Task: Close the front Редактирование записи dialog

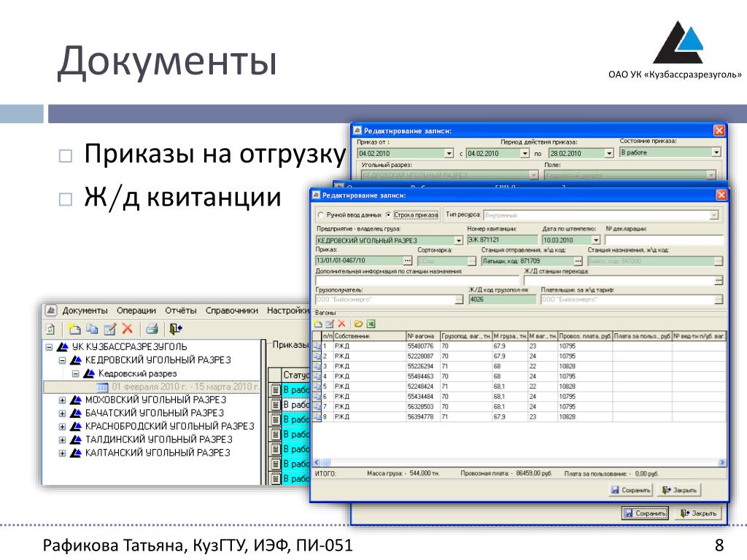Action: [x=721, y=195]
